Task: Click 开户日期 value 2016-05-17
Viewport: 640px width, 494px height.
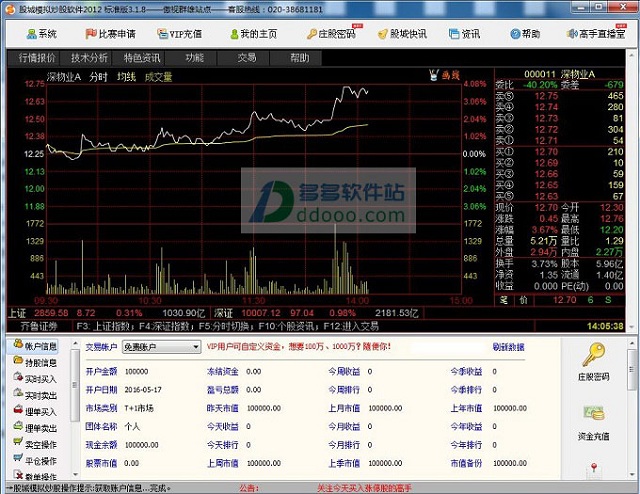Action: [x=143, y=390]
